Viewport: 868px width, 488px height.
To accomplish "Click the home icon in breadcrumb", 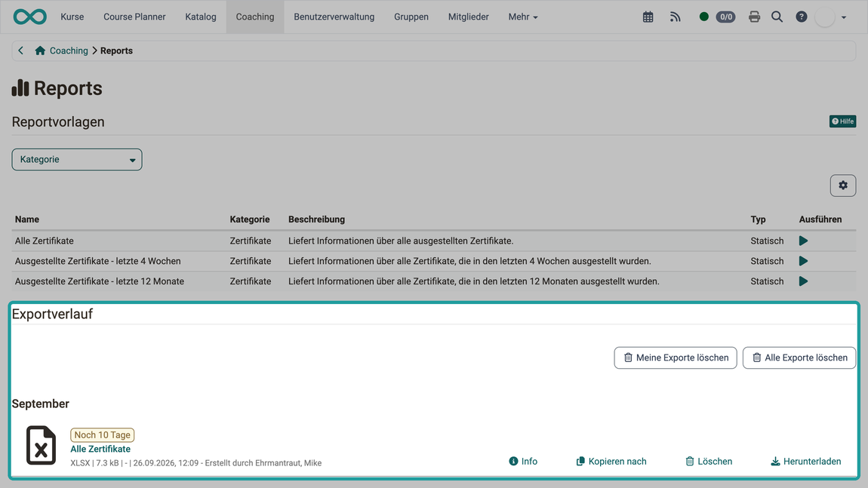I will pyautogui.click(x=40, y=51).
